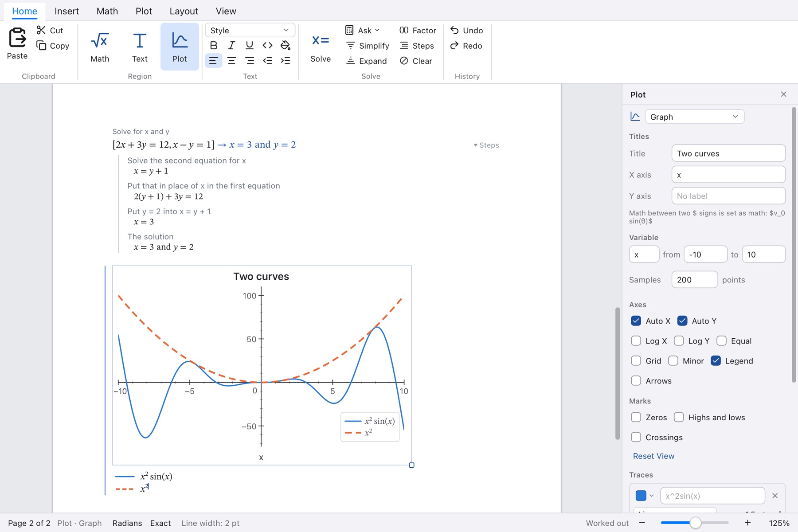Click the Cut scissors icon
The height and width of the screenshot is (532, 798).
[x=41, y=30]
